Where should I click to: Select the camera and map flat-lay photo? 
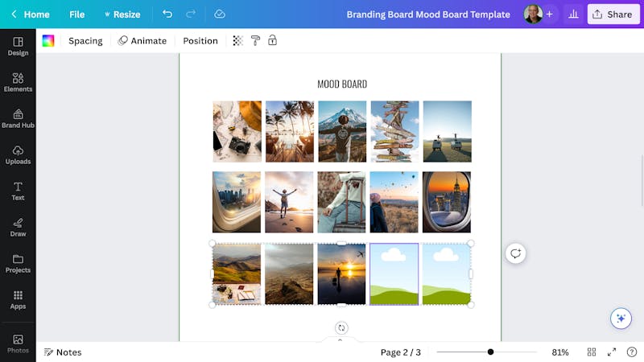click(x=237, y=131)
